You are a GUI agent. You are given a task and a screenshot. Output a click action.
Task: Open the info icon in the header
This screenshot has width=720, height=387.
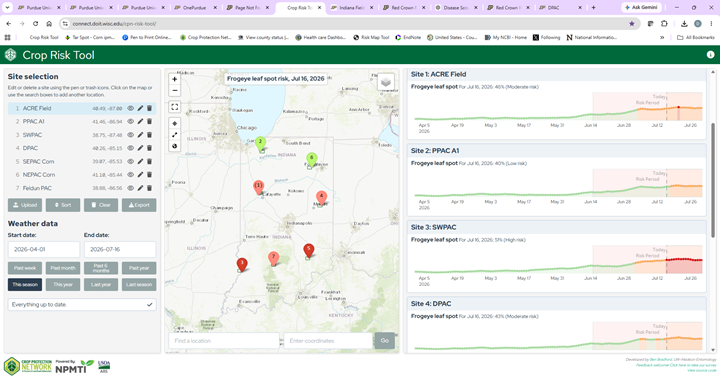click(x=710, y=55)
